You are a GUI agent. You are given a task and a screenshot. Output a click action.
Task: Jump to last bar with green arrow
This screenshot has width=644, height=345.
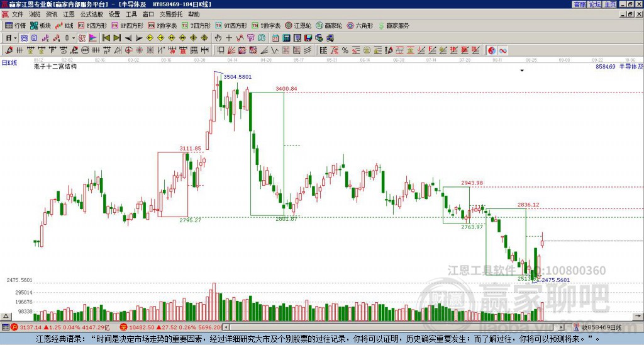point(117,38)
